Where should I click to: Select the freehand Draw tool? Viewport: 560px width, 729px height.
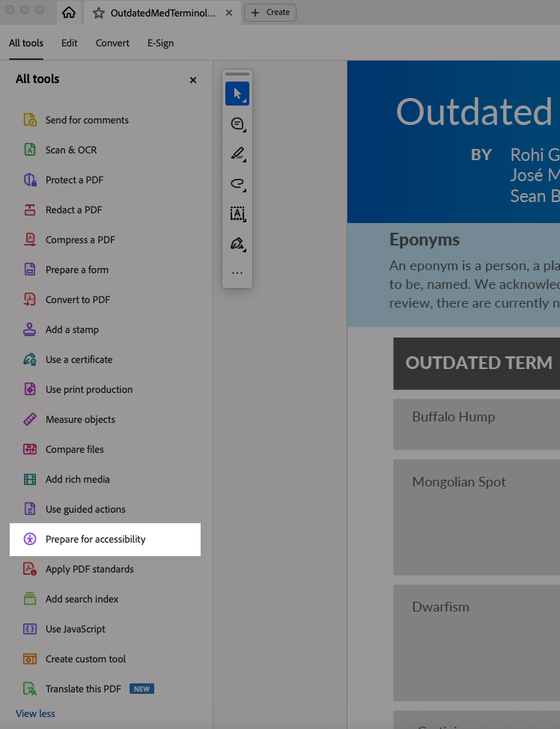(x=237, y=183)
